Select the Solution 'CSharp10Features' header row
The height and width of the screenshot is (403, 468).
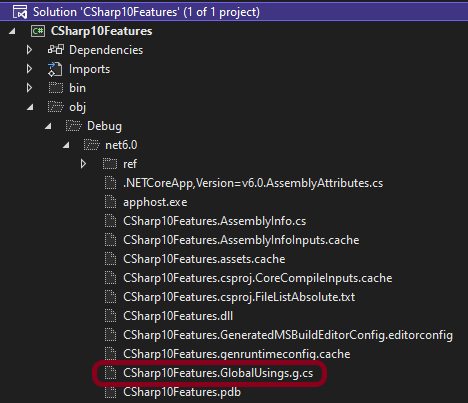coord(234,12)
